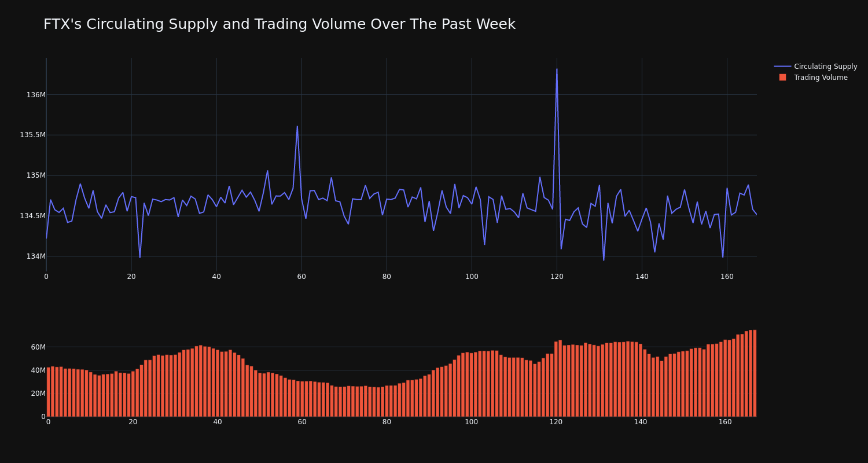Click the 60M label on volume axis
This screenshot has width=868, height=463.
coord(38,347)
